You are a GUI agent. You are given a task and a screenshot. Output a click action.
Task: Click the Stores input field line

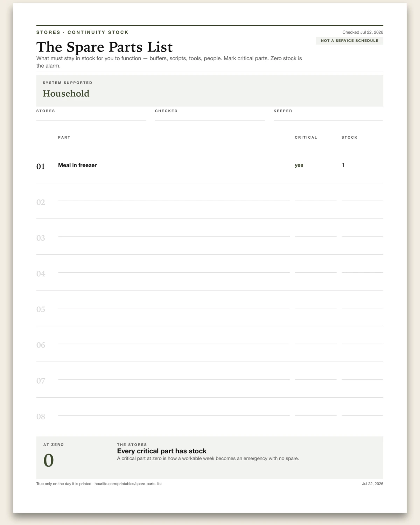pos(91,117)
